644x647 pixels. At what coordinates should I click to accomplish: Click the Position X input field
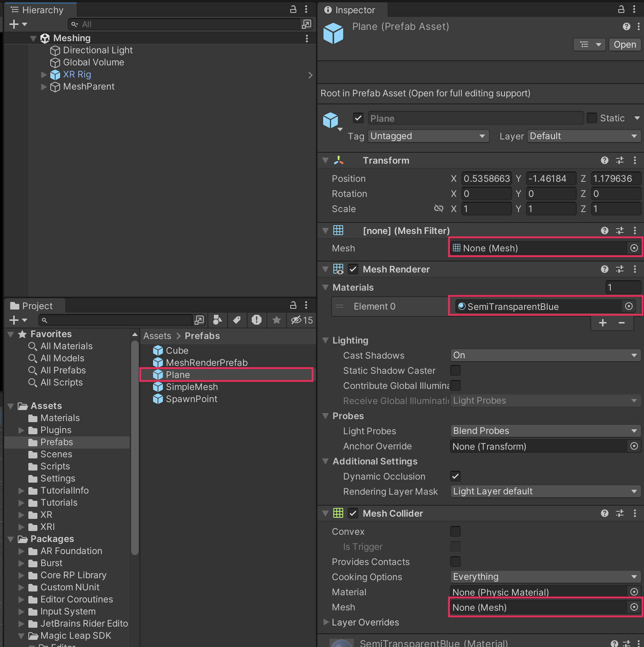point(486,178)
